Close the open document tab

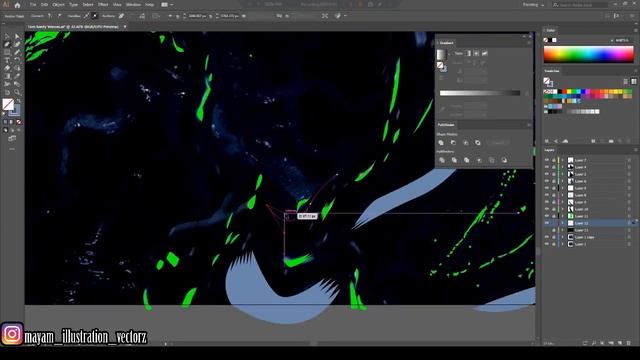pos(125,27)
